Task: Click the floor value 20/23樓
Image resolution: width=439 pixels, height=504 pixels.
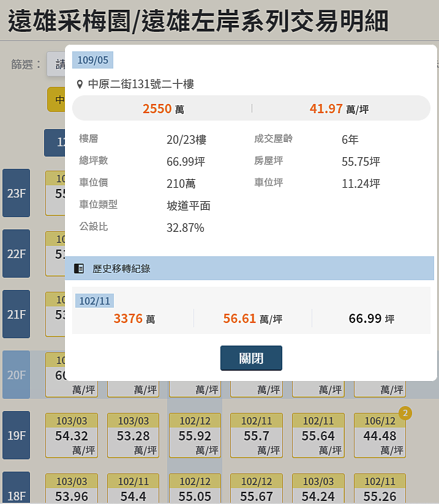Action: point(186,139)
